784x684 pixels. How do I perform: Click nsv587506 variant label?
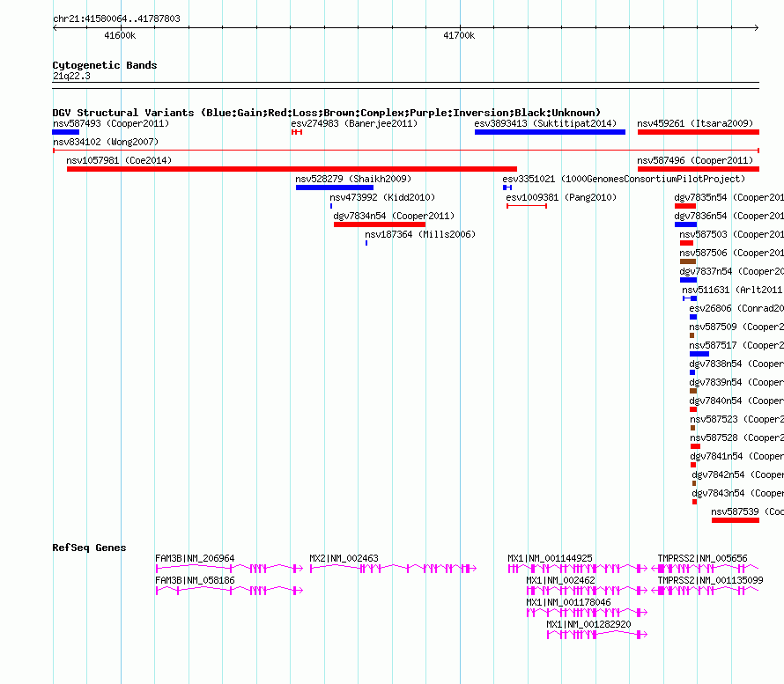(731, 253)
